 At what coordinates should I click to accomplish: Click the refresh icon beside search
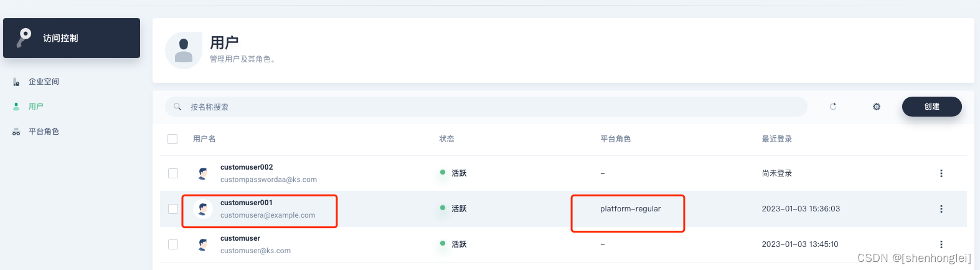(833, 107)
